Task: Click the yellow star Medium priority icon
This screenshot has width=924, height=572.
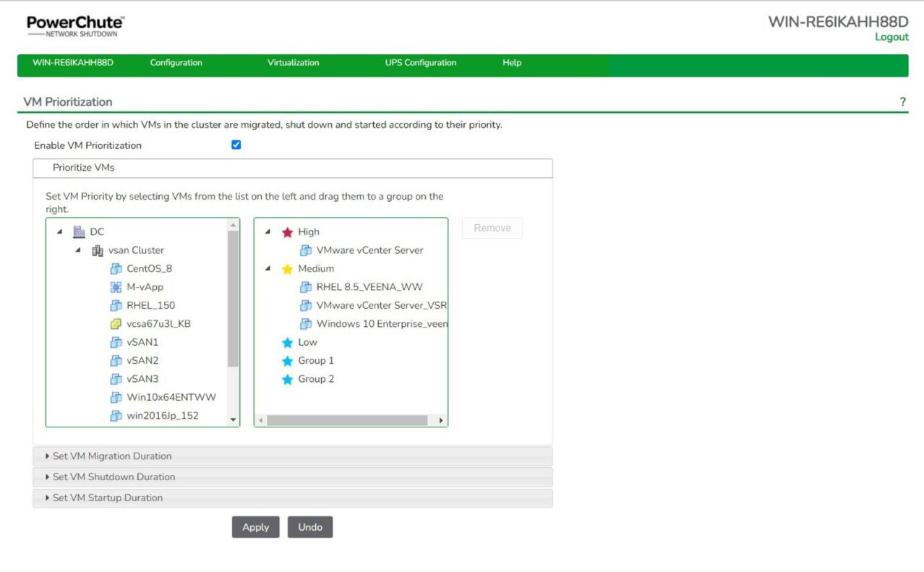Action: [x=287, y=269]
